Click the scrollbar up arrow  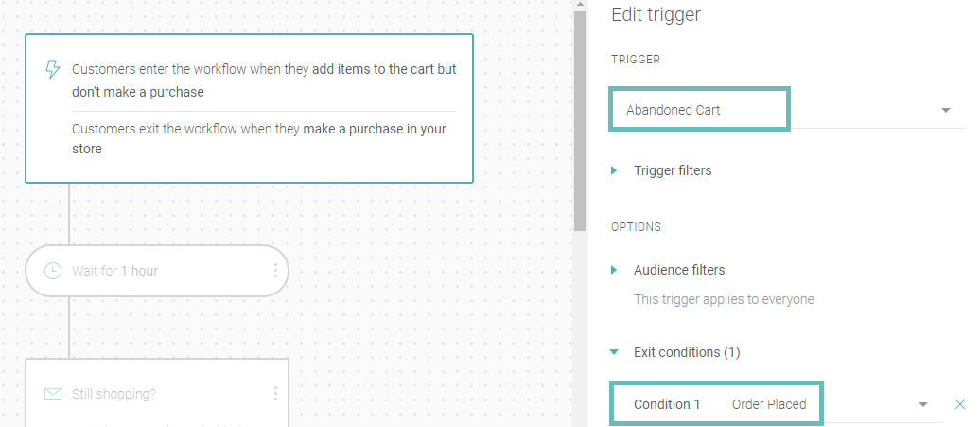[x=579, y=5]
